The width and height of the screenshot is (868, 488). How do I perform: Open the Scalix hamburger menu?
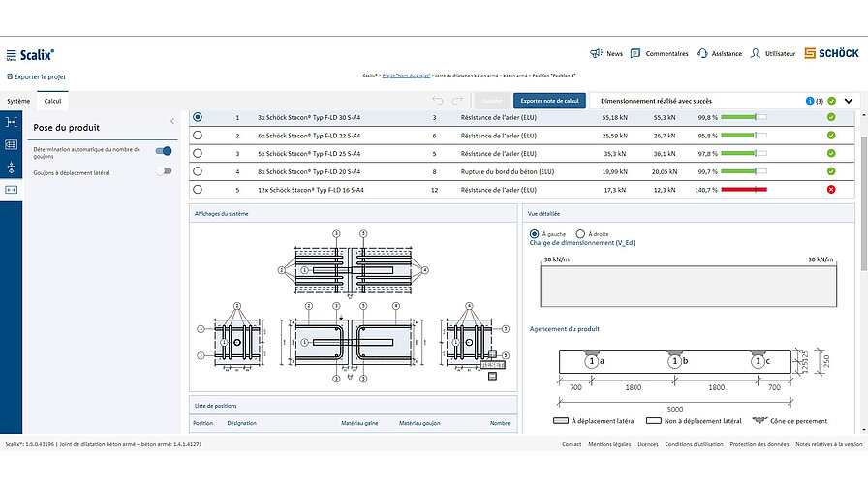(x=11, y=55)
